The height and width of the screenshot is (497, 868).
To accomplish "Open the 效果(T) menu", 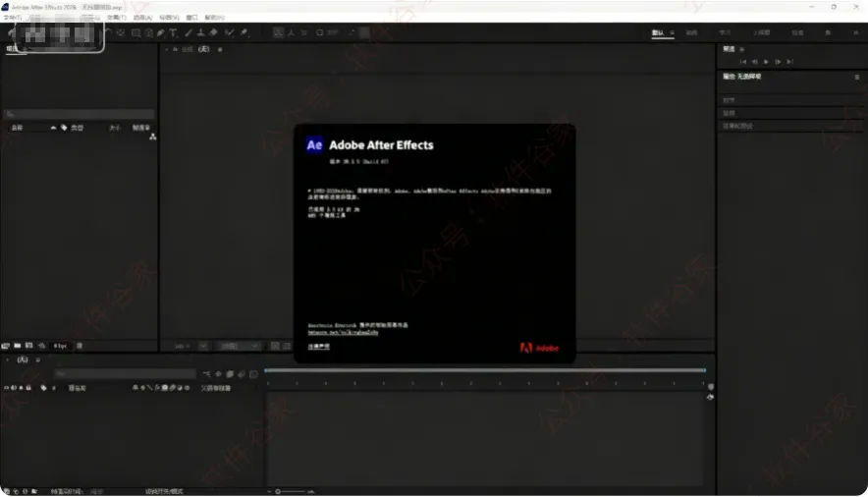I will click(x=116, y=18).
